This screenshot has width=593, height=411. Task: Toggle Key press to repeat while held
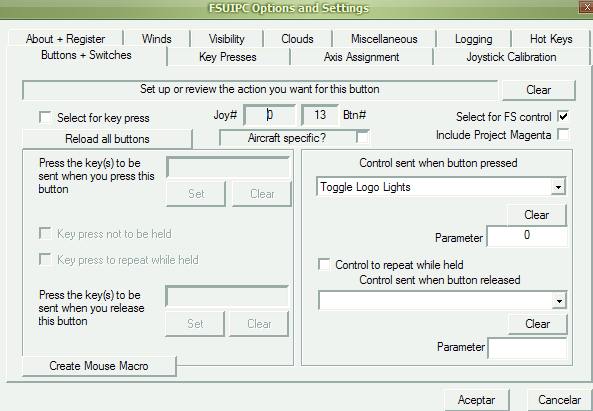[x=45, y=259]
